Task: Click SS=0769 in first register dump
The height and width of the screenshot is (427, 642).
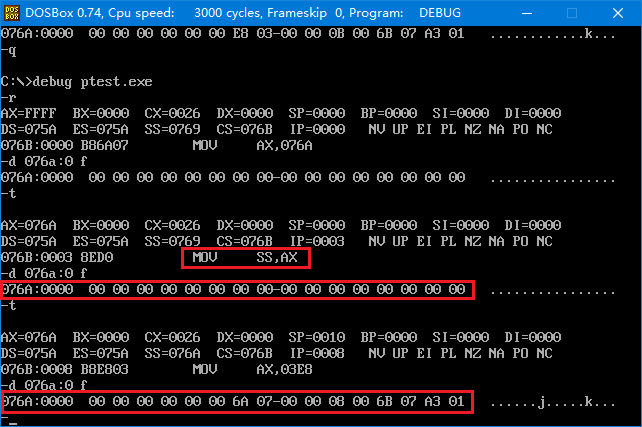Action: click(172, 129)
